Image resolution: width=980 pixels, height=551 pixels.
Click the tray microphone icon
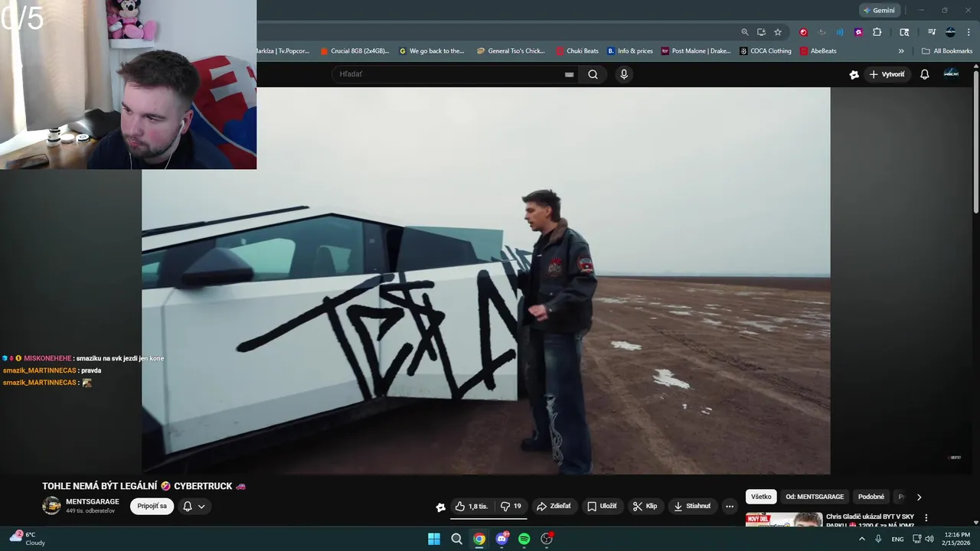(x=878, y=539)
